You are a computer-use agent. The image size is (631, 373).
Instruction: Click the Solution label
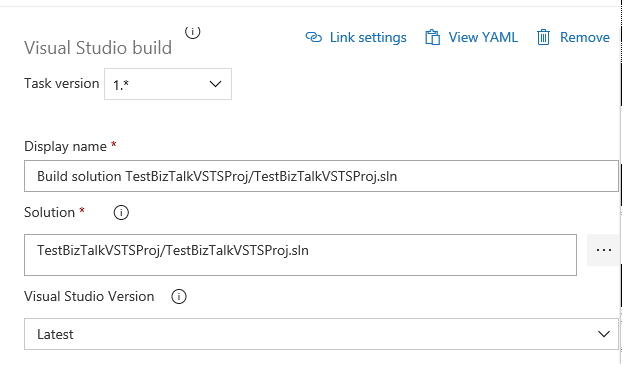[x=49, y=212]
